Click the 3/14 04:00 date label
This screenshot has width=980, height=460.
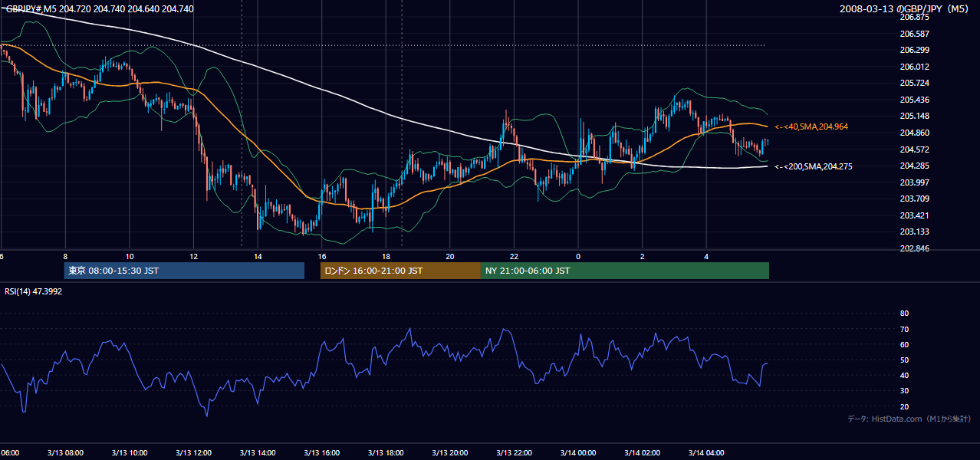pyautogui.click(x=706, y=453)
